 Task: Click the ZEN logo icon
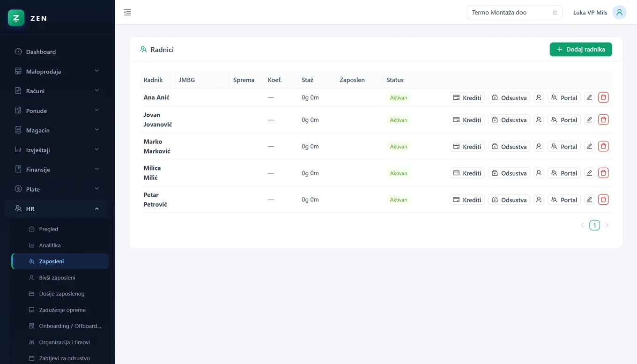16,18
